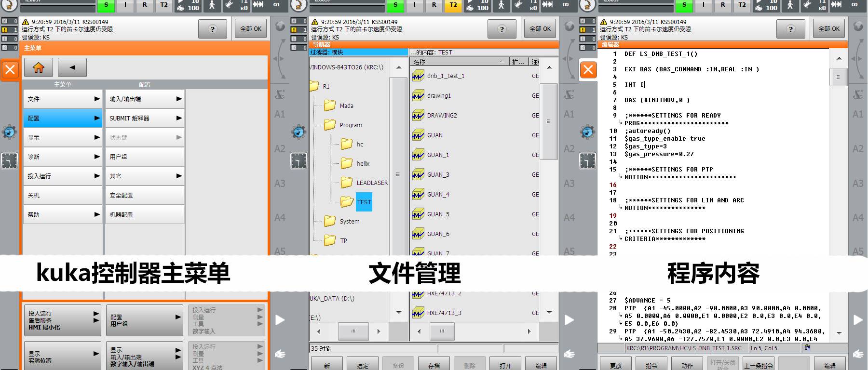Image resolution: width=868 pixels, height=370 pixels.
Task: Click the horizontal scrollbar thumb under the navigator file list
Action: pos(442,331)
